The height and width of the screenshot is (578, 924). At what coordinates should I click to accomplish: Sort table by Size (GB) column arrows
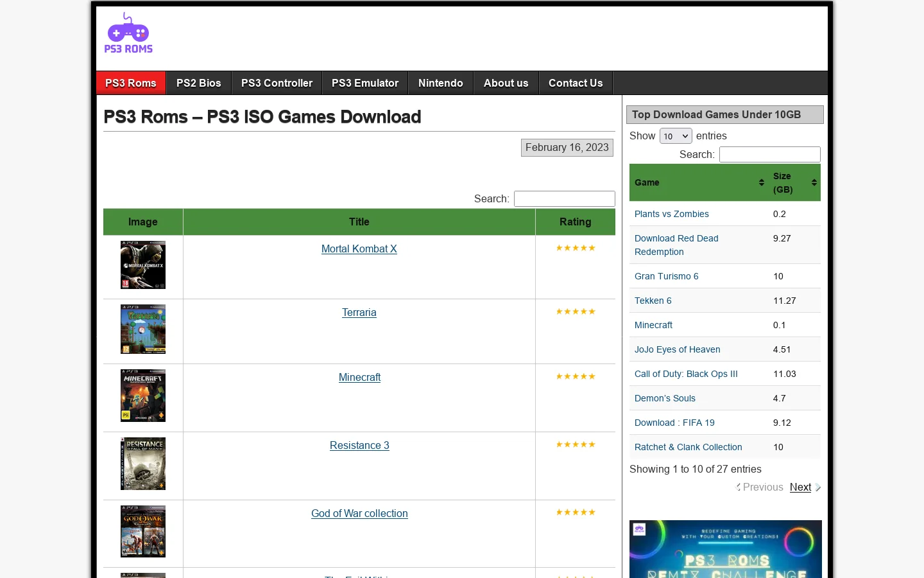[x=814, y=182]
